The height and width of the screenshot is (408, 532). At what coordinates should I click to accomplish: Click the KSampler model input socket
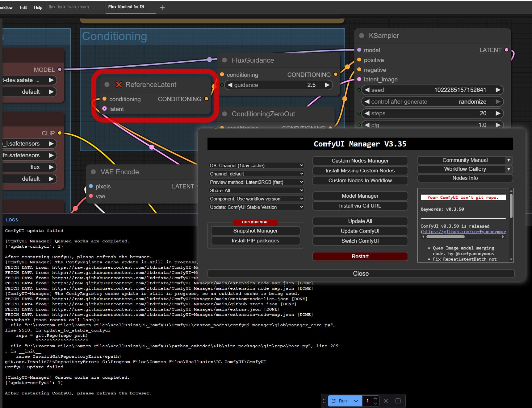pyautogui.click(x=359, y=50)
